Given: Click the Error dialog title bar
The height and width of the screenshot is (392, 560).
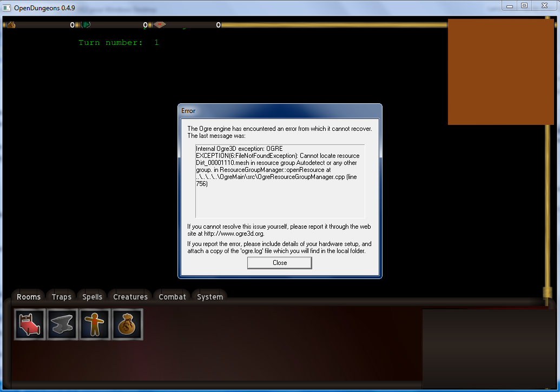Looking at the screenshot, I should click(x=280, y=111).
